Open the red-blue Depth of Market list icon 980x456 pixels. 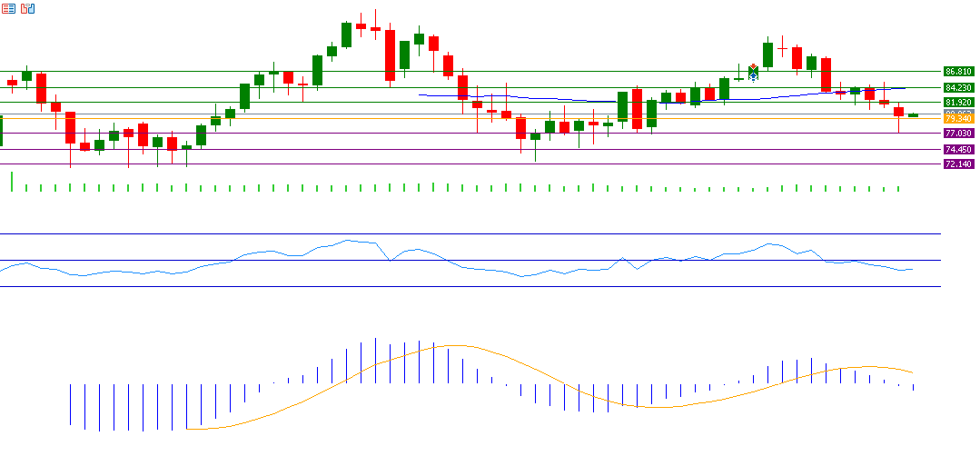pos(10,8)
